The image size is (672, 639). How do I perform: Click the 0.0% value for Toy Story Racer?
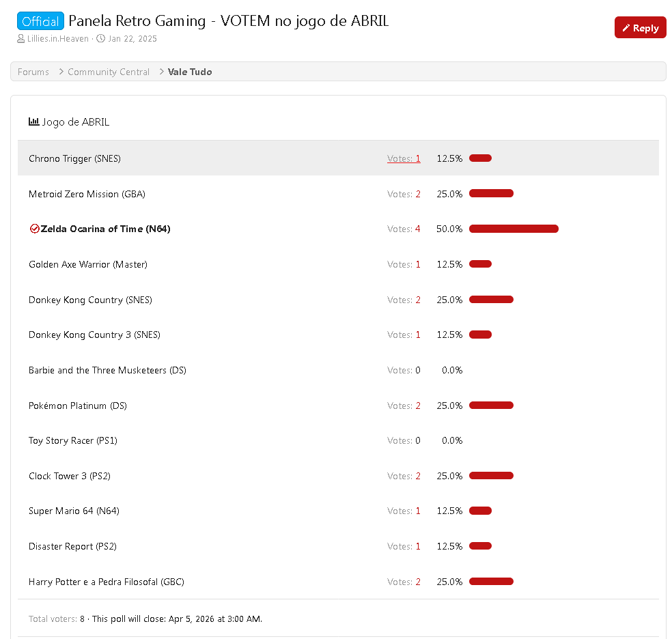tap(452, 441)
